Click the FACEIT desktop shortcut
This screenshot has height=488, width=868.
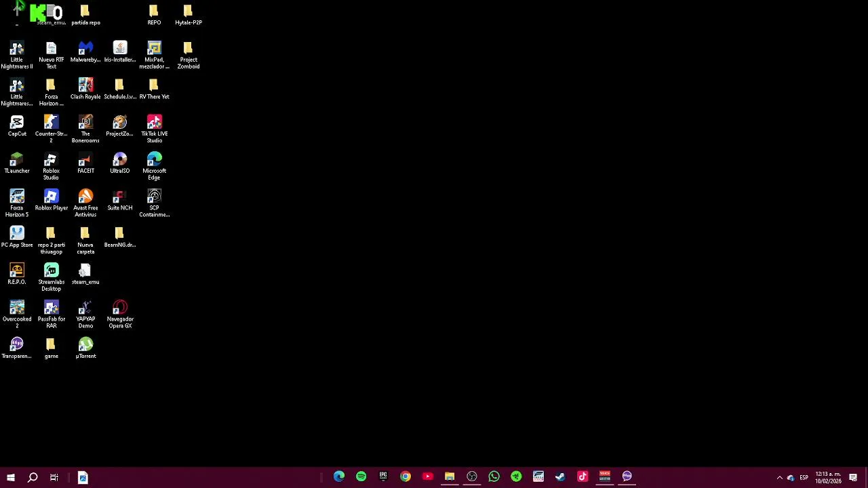[x=85, y=163]
